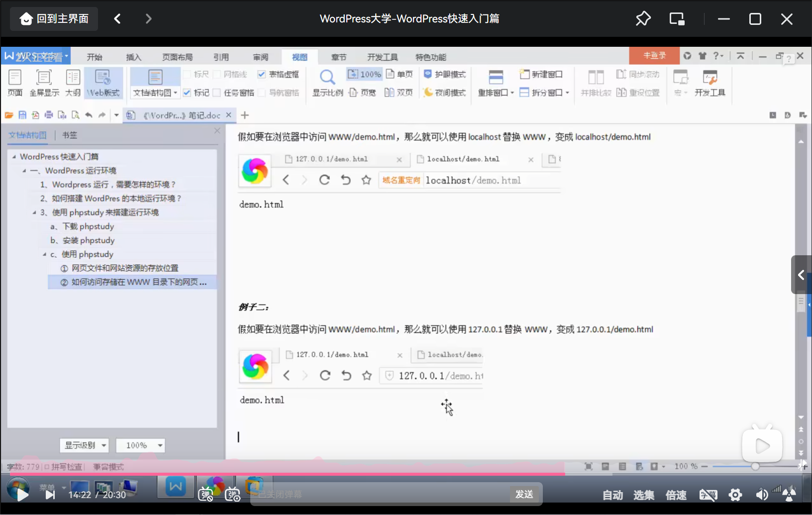Close the document structure pane
The height and width of the screenshot is (515, 812).
(x=217, y=130)
